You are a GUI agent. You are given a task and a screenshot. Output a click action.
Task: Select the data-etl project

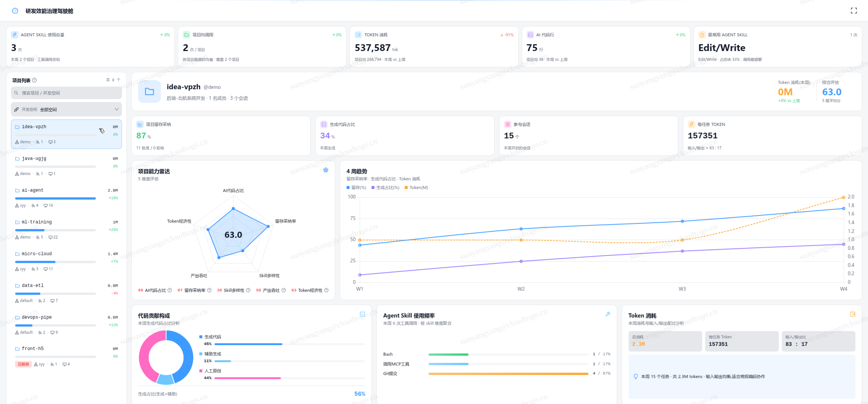tap(66, 293)
